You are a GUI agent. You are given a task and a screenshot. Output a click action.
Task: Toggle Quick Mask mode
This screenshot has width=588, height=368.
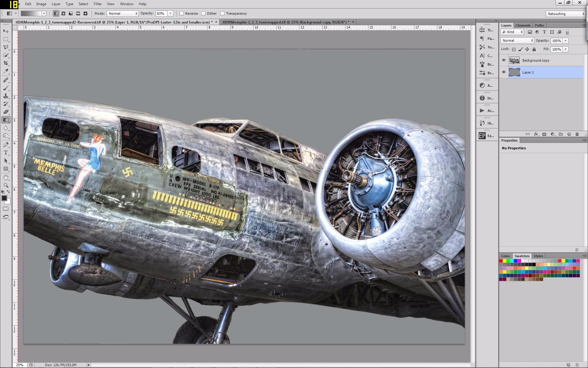[6, 209]
